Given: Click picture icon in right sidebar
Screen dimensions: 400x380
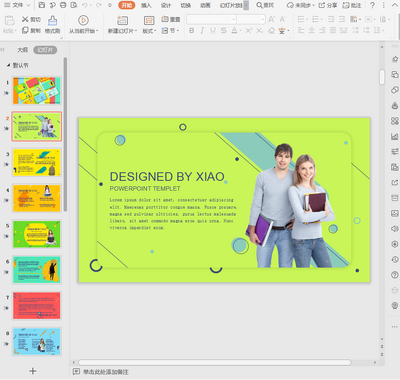Looking at the screenshot, I should (395, 213).
